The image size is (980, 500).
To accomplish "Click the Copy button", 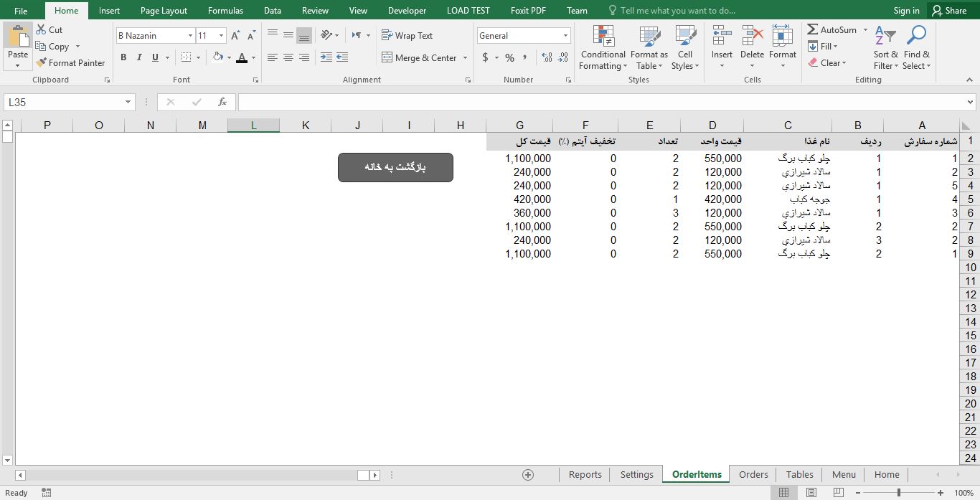I will [52, 46].
